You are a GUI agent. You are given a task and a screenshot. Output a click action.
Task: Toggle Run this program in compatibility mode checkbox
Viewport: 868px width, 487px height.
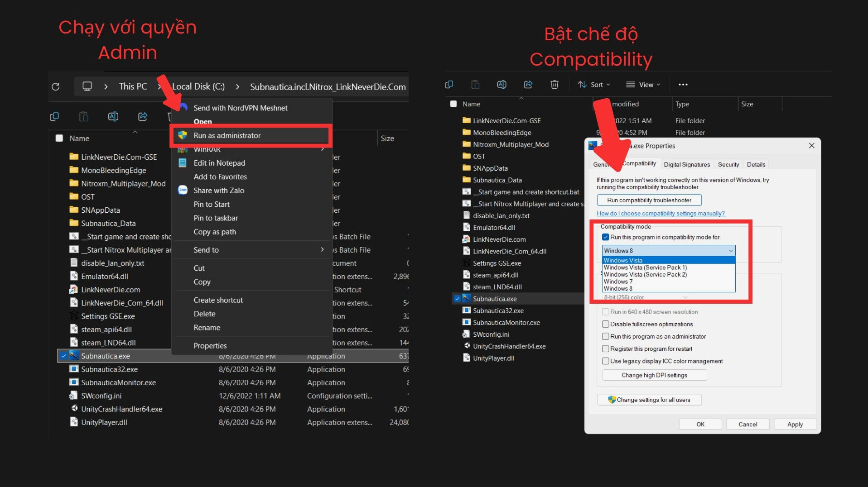605,237
